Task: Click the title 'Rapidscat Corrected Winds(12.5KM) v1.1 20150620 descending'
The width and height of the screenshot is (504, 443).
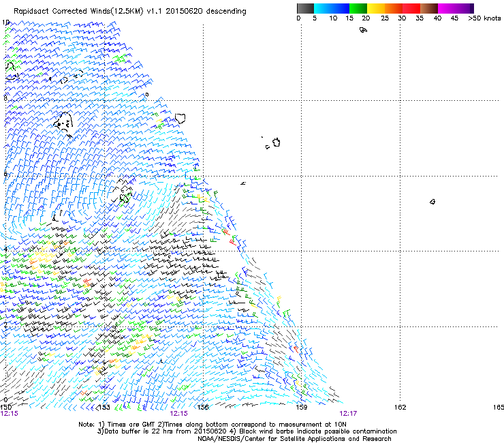Action: 130,12
